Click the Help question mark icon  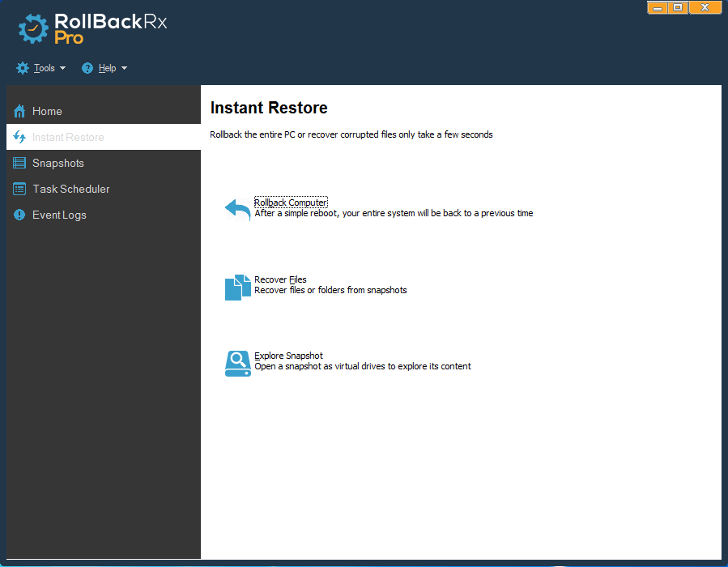pyautogui.click(x=87, y=68)
